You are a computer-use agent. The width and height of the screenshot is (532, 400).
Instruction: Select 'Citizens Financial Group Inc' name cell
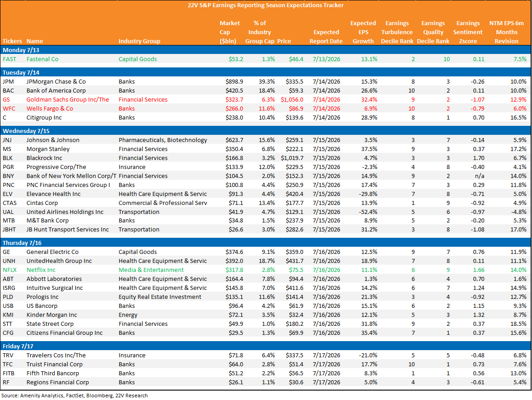(x=64, y=333)
